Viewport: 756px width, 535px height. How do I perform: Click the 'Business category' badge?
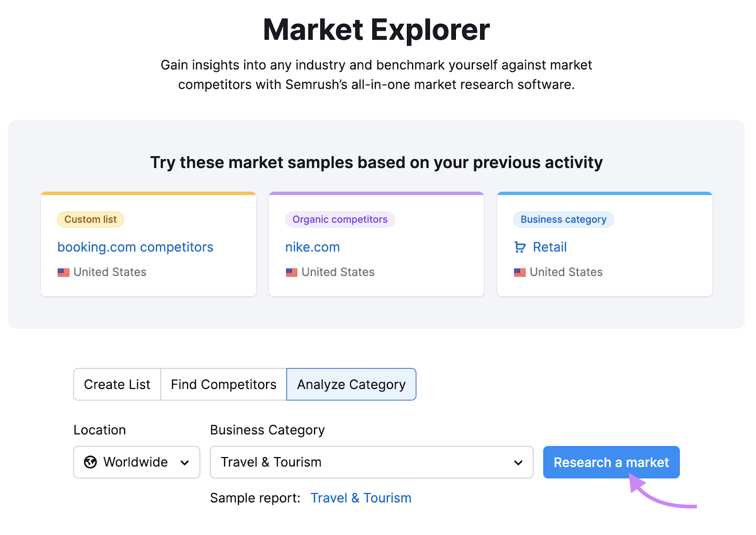tap(563, 219)
